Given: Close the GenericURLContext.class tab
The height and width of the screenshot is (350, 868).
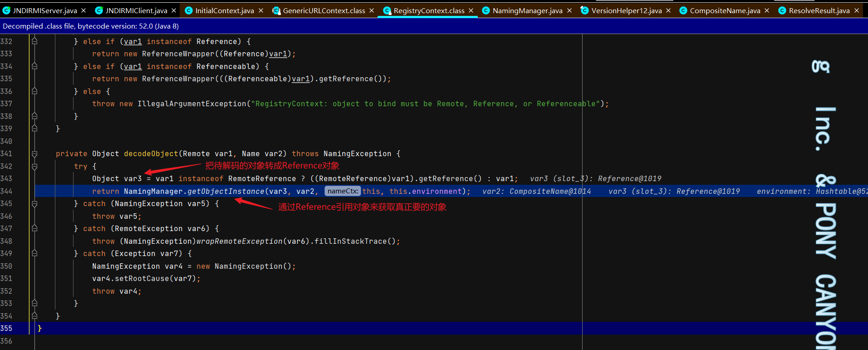Looking at the screenshot, I should (x=372, y=10).
